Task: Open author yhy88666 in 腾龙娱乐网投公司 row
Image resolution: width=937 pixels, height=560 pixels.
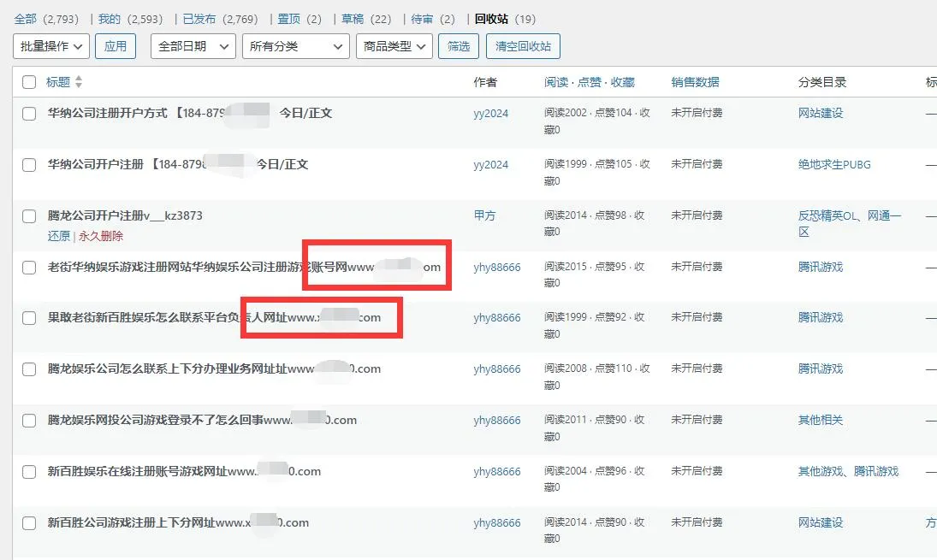Action: [x=497, y=421]
